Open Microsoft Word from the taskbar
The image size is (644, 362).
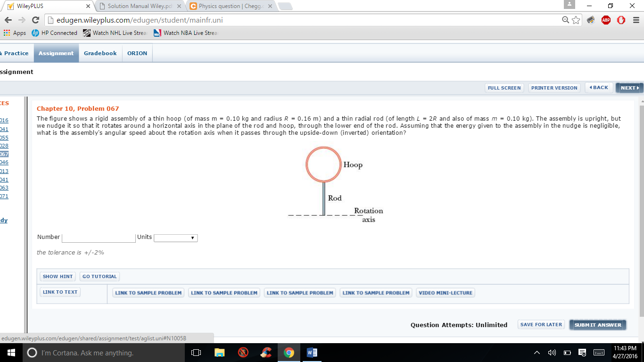click(312, 352)
